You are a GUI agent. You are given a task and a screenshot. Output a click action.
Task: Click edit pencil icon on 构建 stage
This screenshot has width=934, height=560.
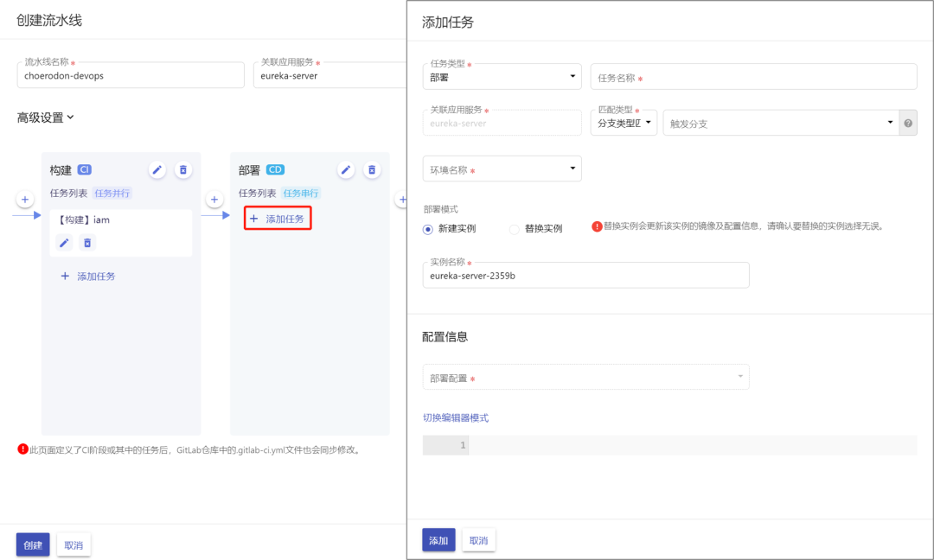[x=157, y=170]
